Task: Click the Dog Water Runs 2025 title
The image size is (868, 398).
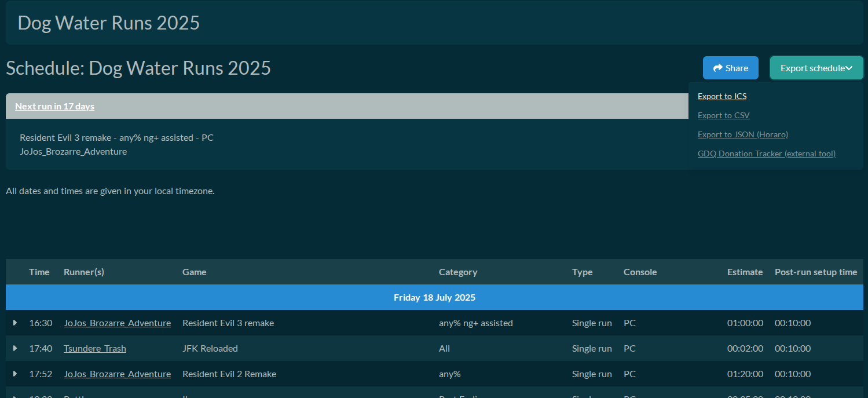Action: [x=109, y=23]
